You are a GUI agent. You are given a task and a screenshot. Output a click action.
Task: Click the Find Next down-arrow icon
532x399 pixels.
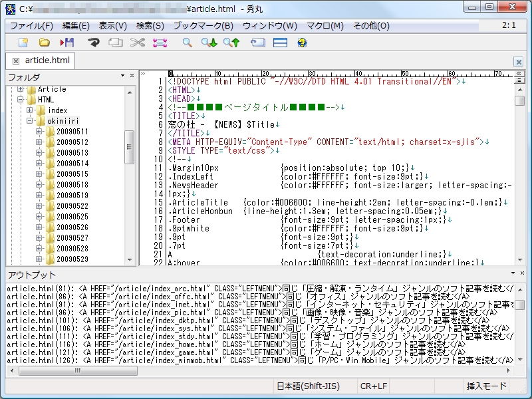click(209, 43)
